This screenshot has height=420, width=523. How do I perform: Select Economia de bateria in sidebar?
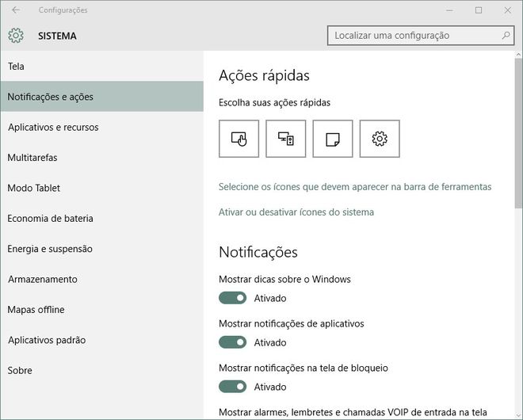pos(101,218)
